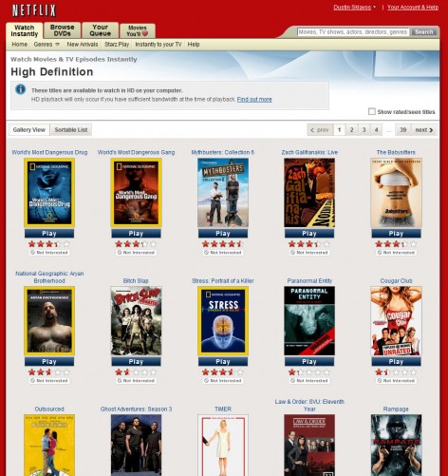Viewport: 448px width, 476px height.
Task: Open the Dustin Sklavos profile name link
Action: point(352,7)
